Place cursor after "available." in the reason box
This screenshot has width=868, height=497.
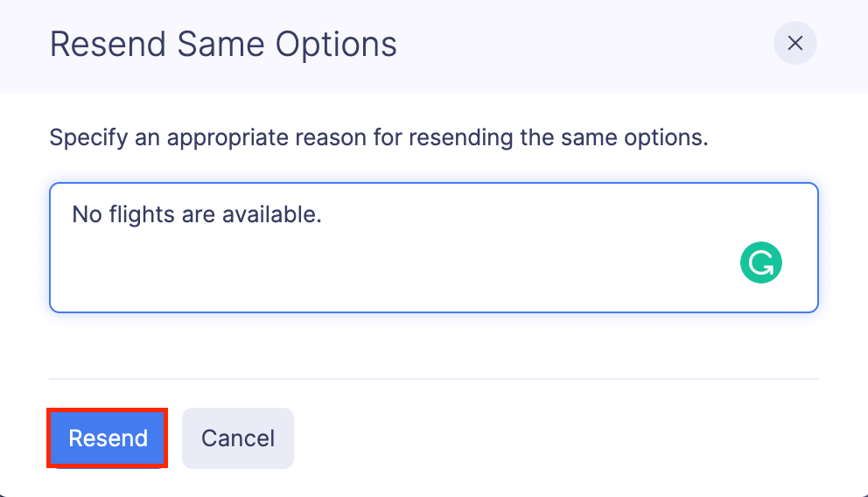tap(324, 213)
